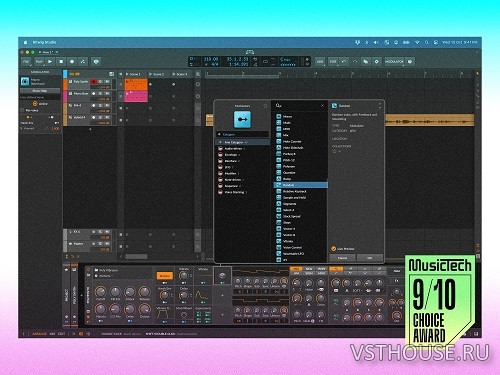
Task: Open settings using the gear toolbar icon
Action: 377,62
